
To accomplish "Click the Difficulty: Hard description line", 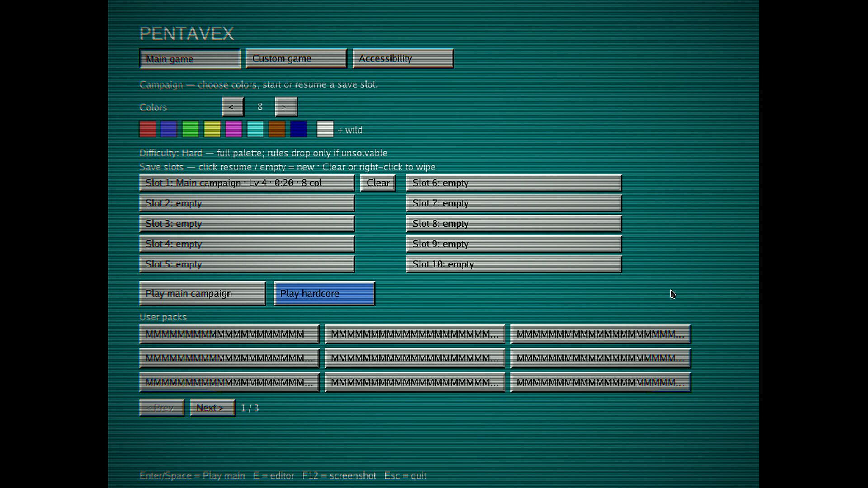I will [x=263, y=153].
